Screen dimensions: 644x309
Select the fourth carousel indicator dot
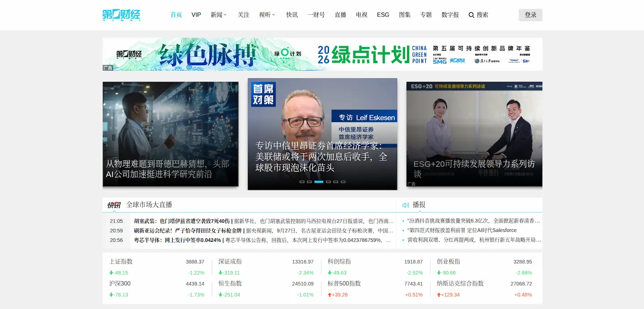pos(328,182)
